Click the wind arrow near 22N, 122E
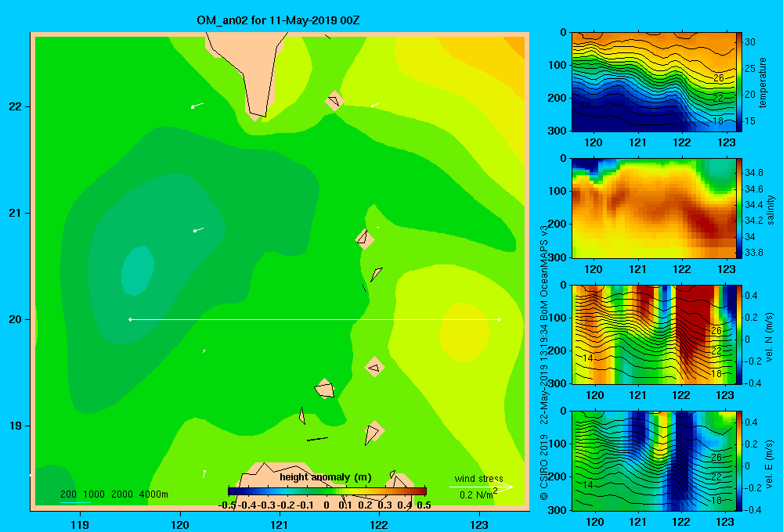The image size is (783, 532). click(375, 106)
